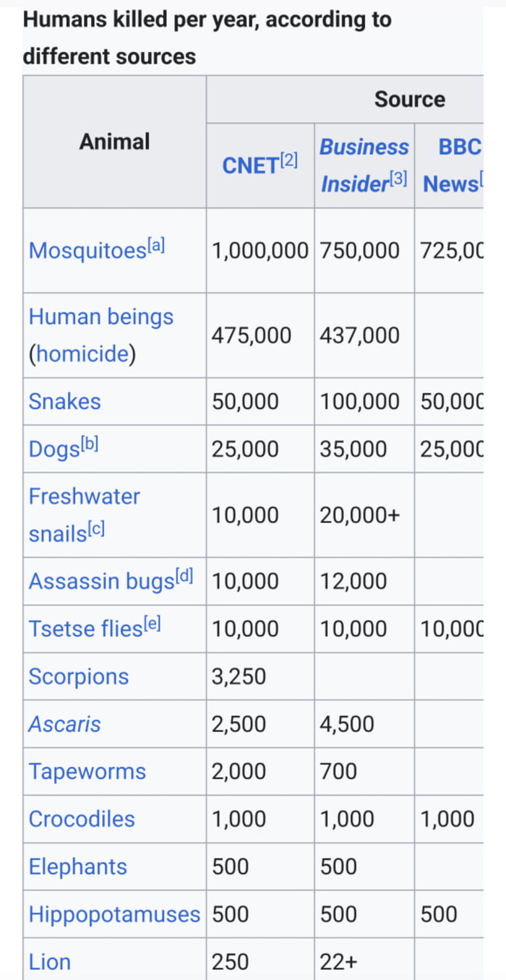Open the Business Insider source link
506x980 pixels.
(x=364, y=166)
